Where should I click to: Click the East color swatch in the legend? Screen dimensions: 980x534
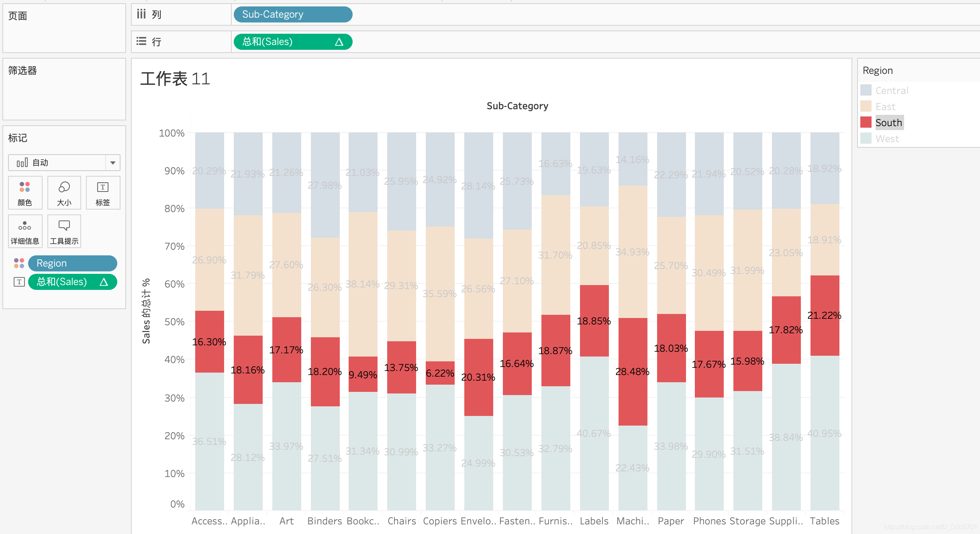click(x=866, y=106)
